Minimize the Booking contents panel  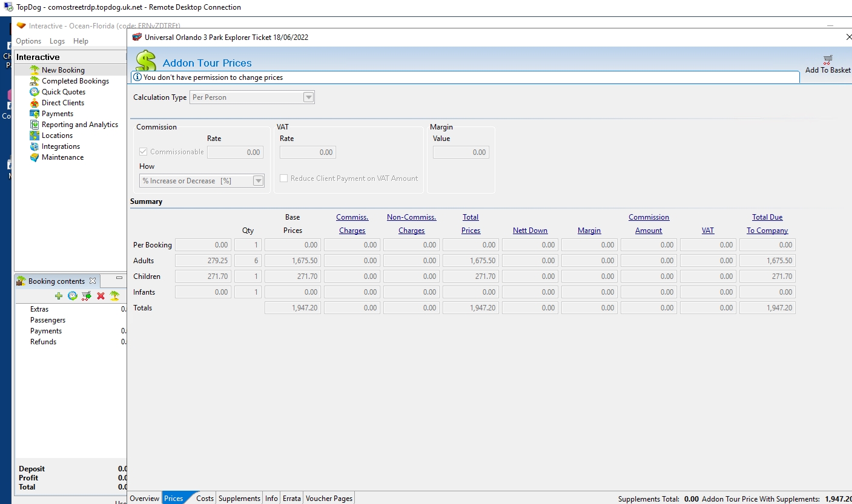[119, 279]
